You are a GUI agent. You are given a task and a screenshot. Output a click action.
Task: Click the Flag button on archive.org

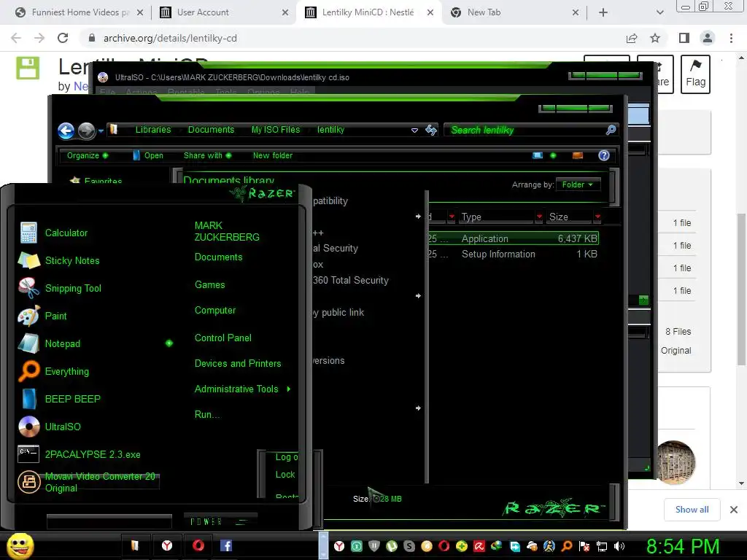[x=695, y=74]
